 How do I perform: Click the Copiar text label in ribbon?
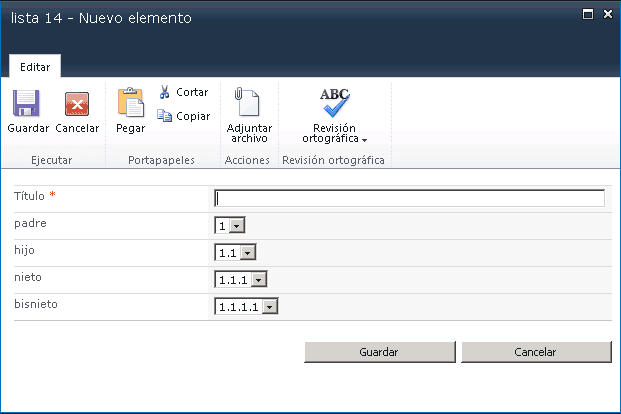click(193, 116)
